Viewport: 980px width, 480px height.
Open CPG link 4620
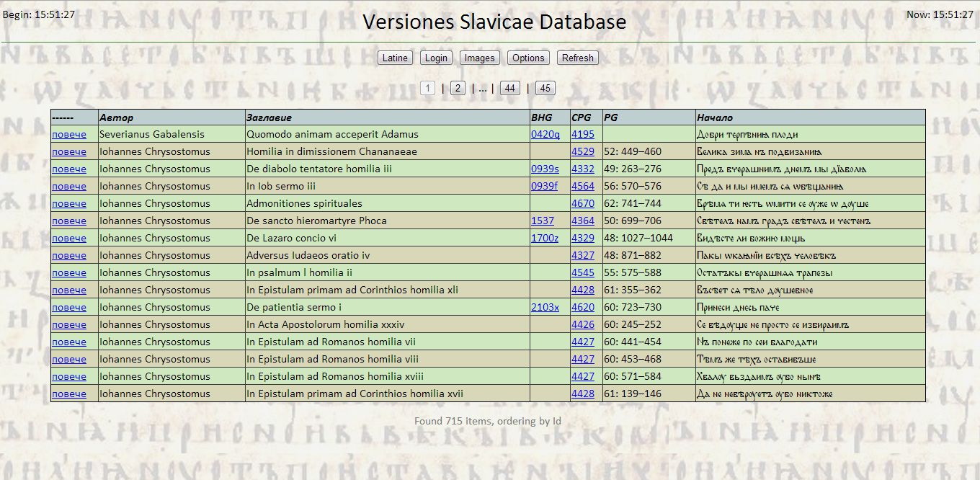(x=583, y=307)
